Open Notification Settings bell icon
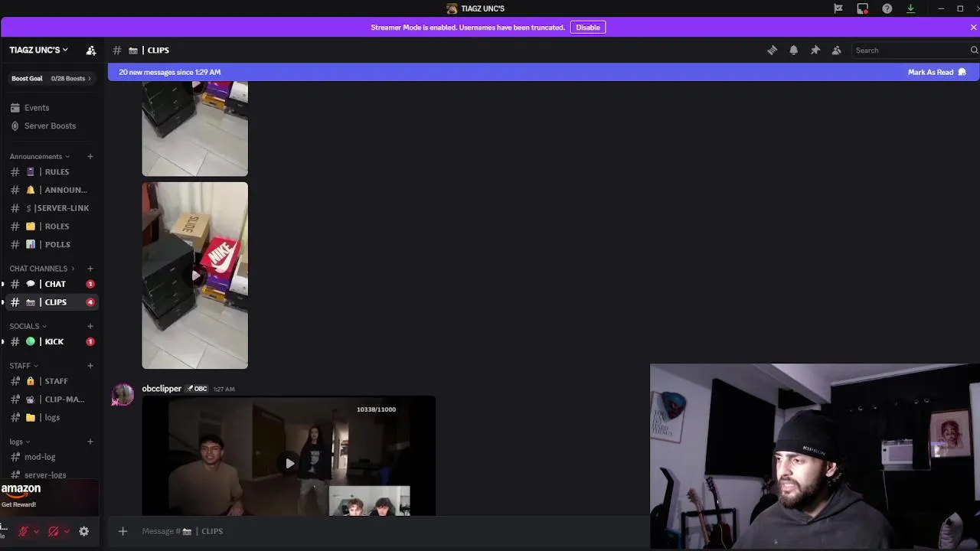Viewport: 980px width, 551px height. (793, 51)
